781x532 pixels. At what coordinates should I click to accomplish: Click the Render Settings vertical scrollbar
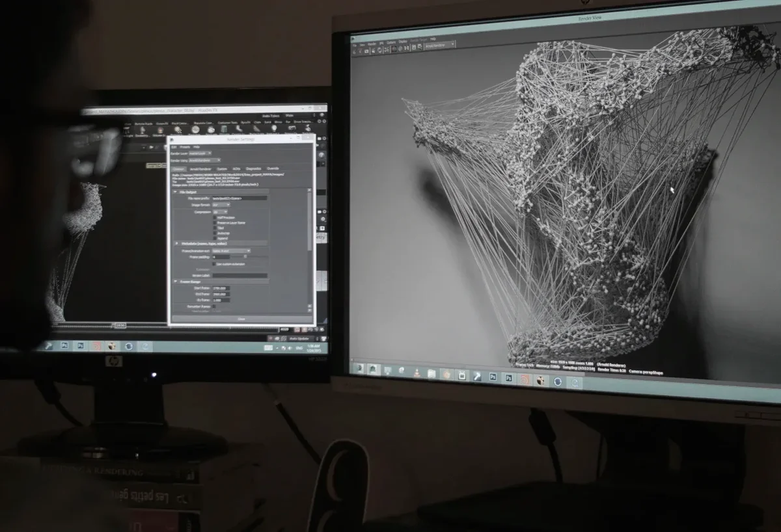310,221
